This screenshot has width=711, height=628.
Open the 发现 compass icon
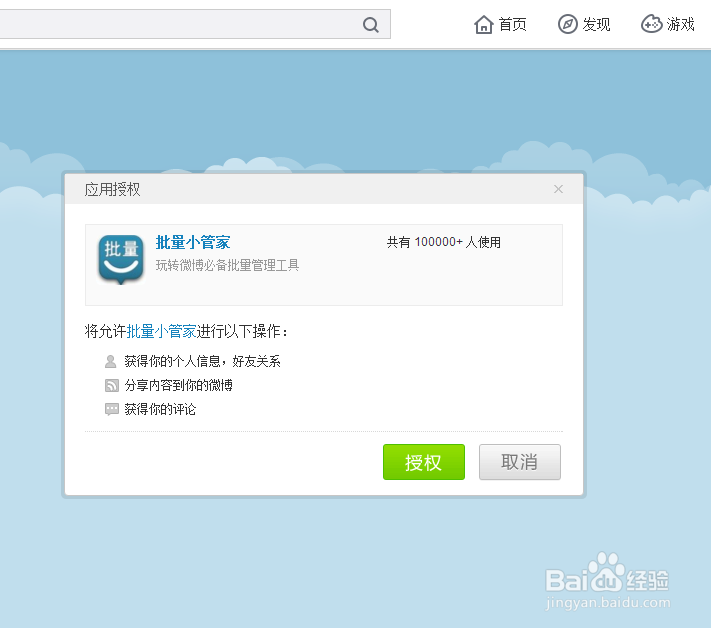tap(567, 24)
